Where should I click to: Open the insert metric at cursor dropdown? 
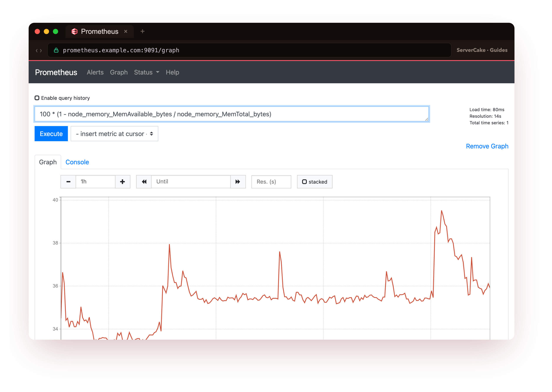[x=114, y=134]
